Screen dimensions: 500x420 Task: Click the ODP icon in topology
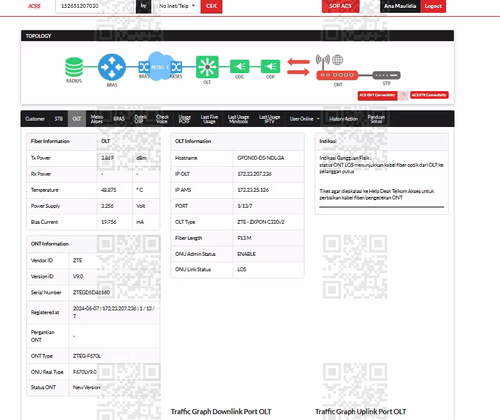coord(270,66)
